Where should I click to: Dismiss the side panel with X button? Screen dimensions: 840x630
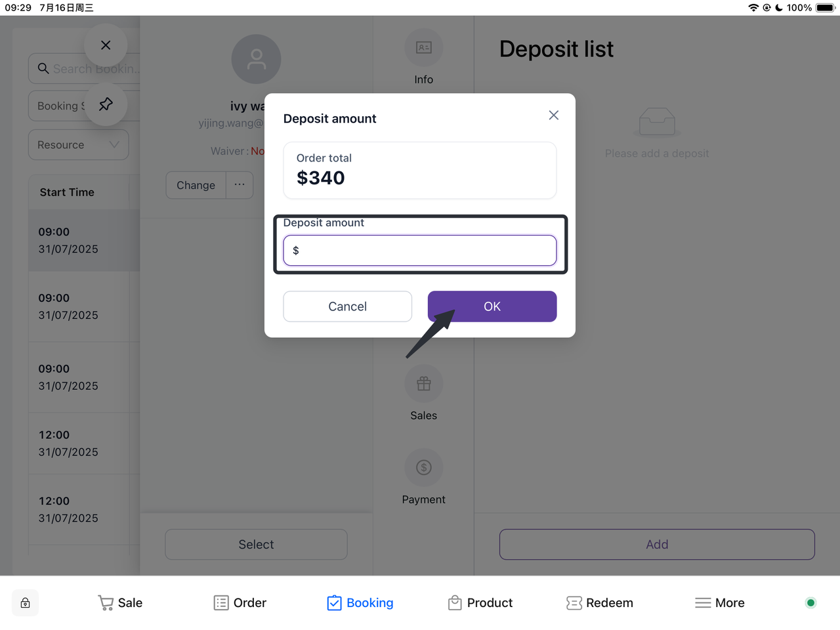[106, 45]
